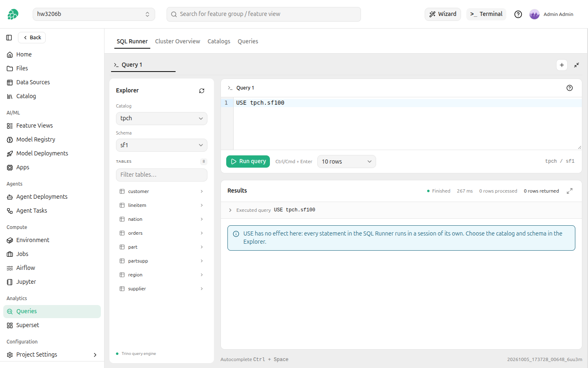Click the Back button
The height and width of the screenshot is (368, 588).
coord(32,38)
